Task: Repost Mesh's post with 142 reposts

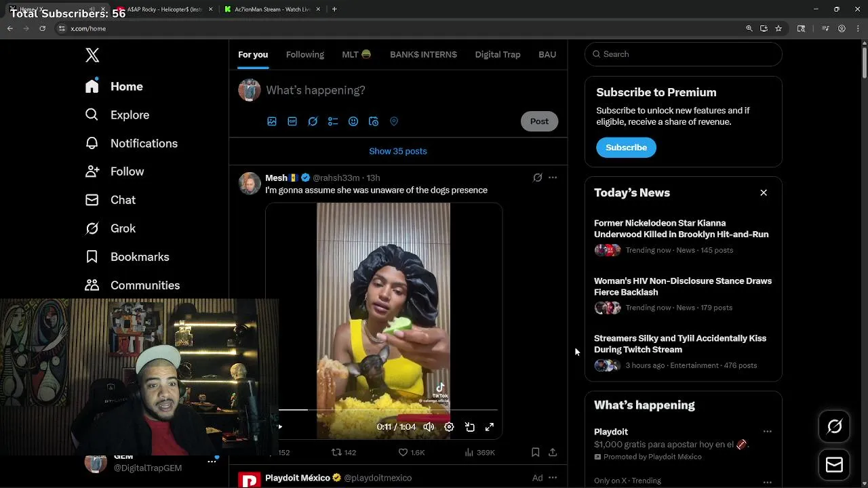Action: (344, 452)
